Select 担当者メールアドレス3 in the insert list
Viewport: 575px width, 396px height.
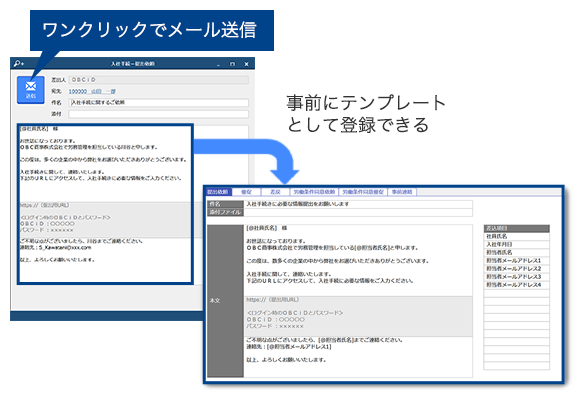pos(516,277)
